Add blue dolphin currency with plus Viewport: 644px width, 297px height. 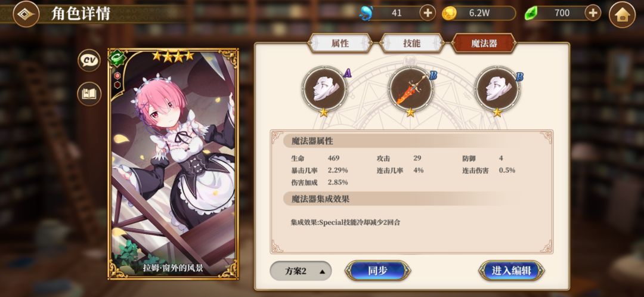pos(428,13)
